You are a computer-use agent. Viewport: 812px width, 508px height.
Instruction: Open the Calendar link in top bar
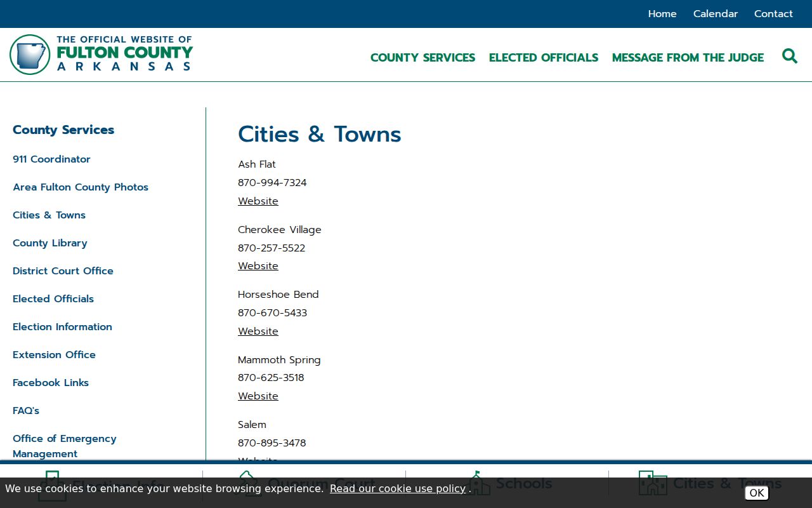pyautogui.click(x=716, y=14)
